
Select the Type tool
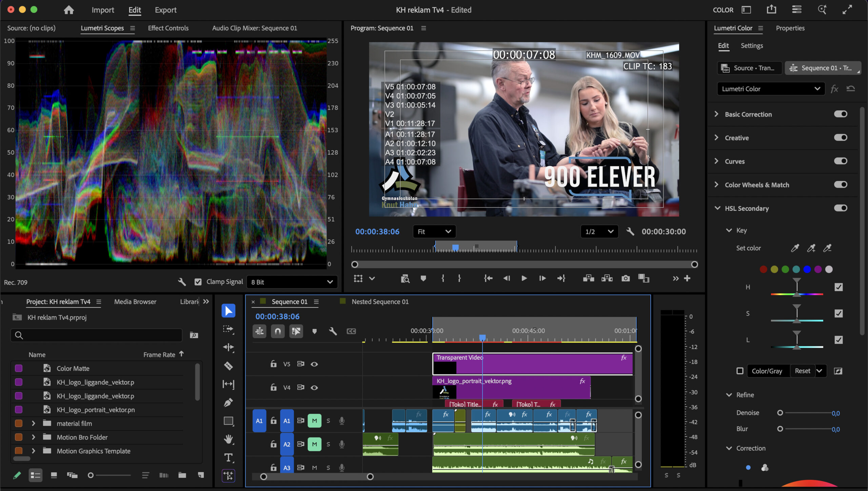(228, 457)
